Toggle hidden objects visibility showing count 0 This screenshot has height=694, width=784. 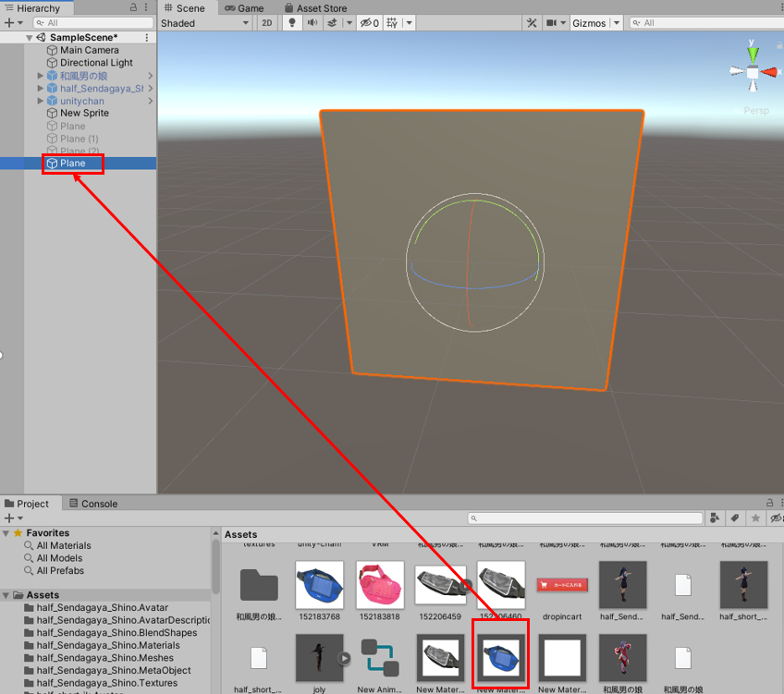(370, 23)
